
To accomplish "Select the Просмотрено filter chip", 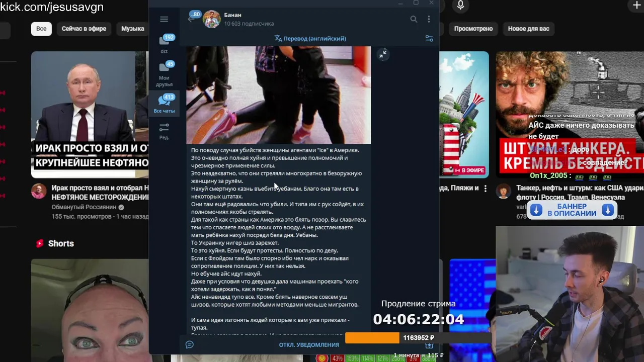I will click(x=473, y=29).
